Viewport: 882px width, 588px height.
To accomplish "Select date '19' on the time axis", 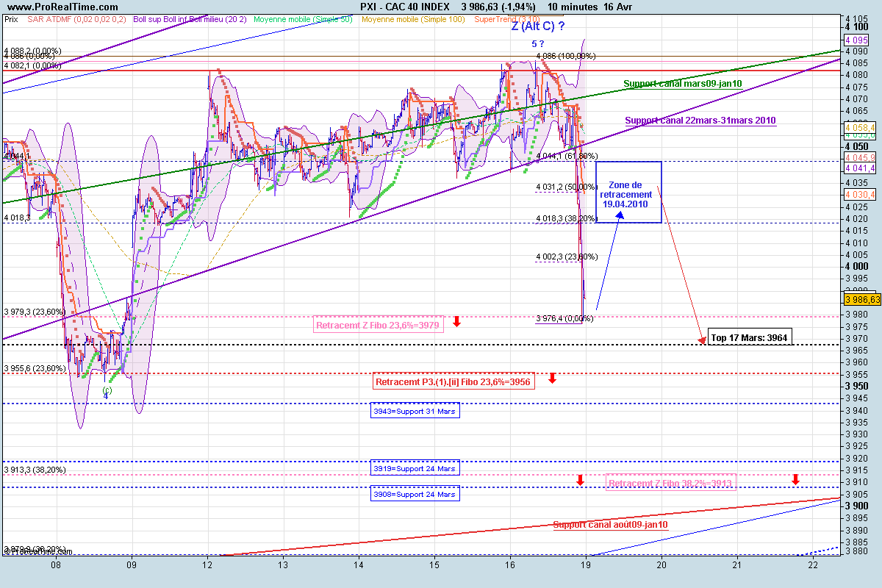I will tap(586, 564).
